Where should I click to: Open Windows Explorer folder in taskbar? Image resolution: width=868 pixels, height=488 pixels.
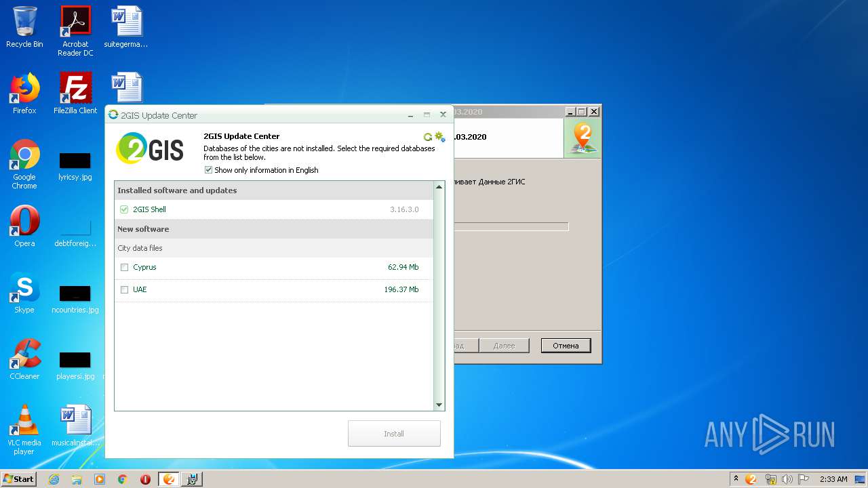[77, 479]
